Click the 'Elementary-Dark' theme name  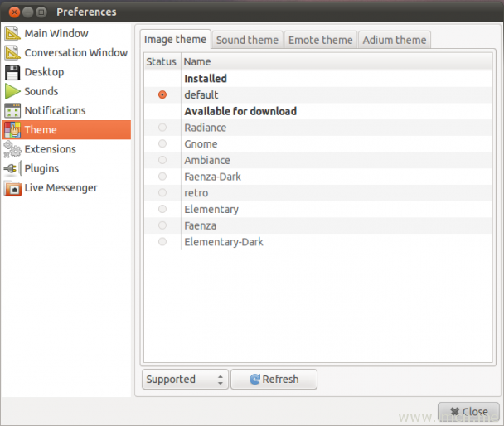point(224,242)
